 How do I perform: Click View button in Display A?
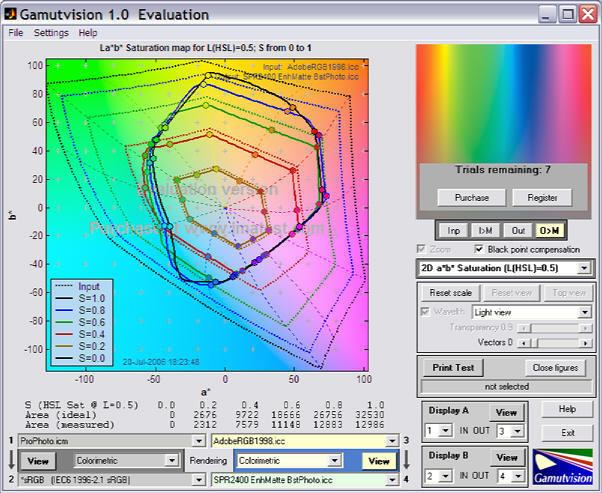point(506,412)
